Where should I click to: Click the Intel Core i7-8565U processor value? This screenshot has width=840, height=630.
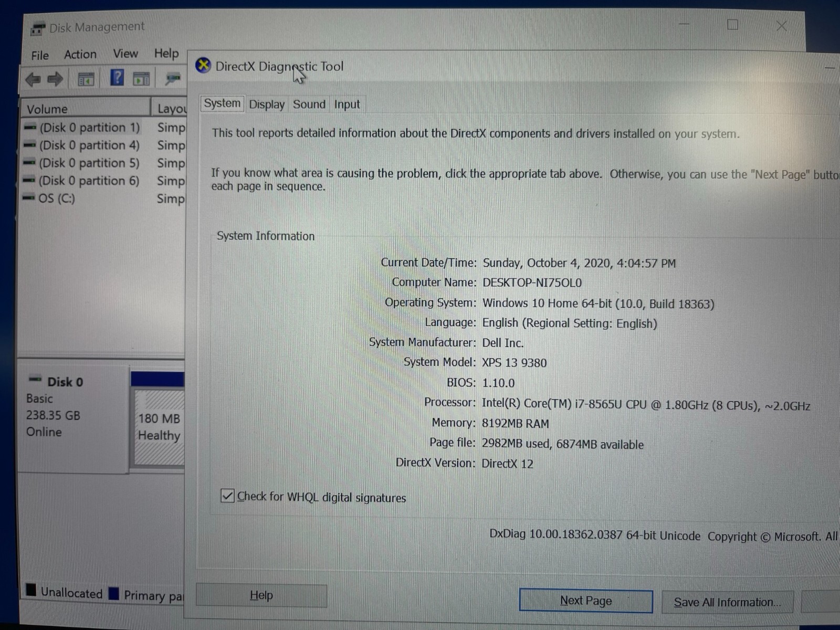coord(646,405)
